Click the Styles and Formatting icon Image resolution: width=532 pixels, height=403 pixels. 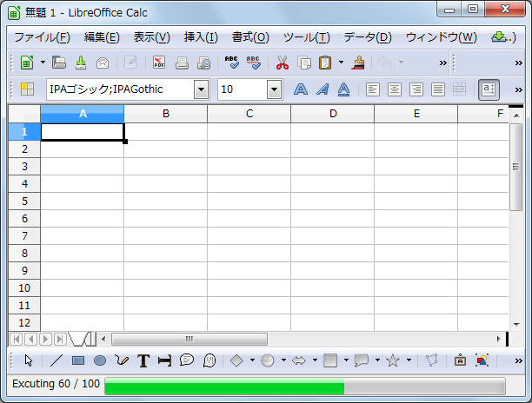[27, 89]
